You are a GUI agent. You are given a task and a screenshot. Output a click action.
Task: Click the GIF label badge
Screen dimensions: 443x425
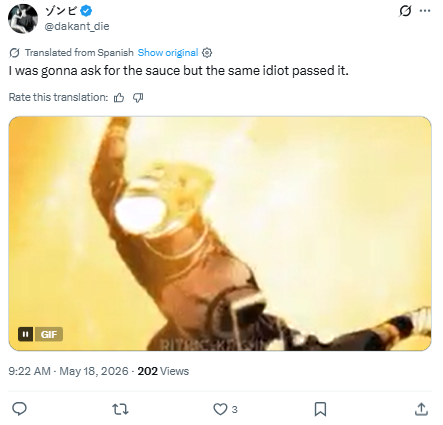pos(49,334)
